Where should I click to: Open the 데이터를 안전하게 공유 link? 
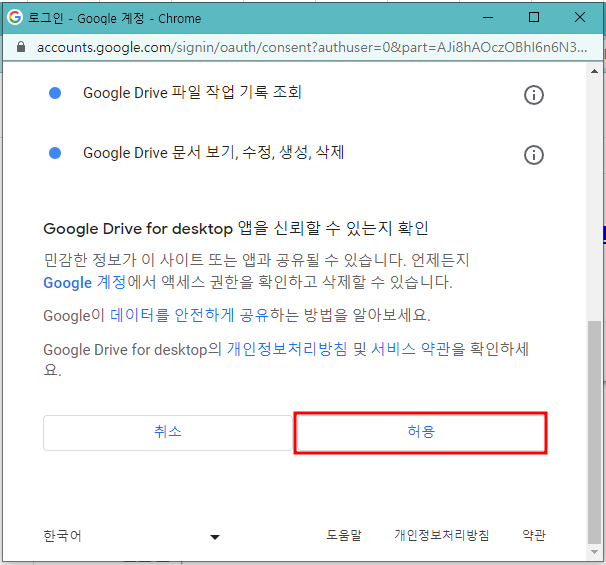point(190,315)
